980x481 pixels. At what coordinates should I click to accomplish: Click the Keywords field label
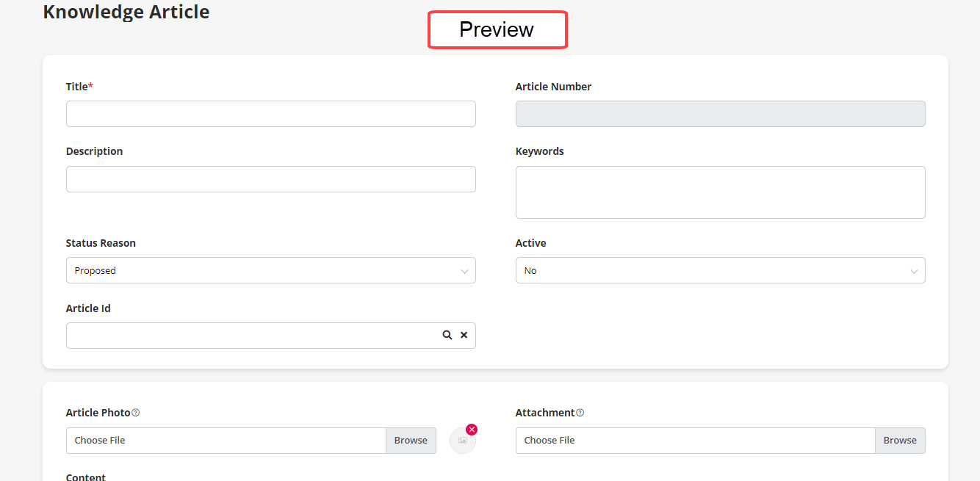[539, 151]
